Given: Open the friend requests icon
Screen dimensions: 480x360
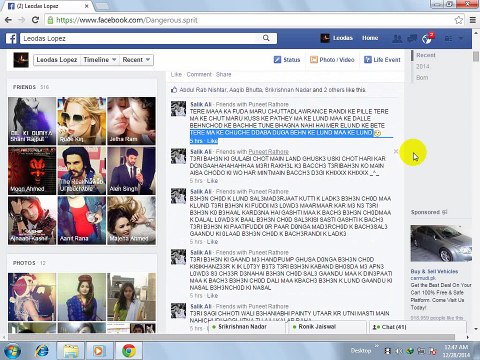Looking at the screenshot, I should tap(397, 38).
